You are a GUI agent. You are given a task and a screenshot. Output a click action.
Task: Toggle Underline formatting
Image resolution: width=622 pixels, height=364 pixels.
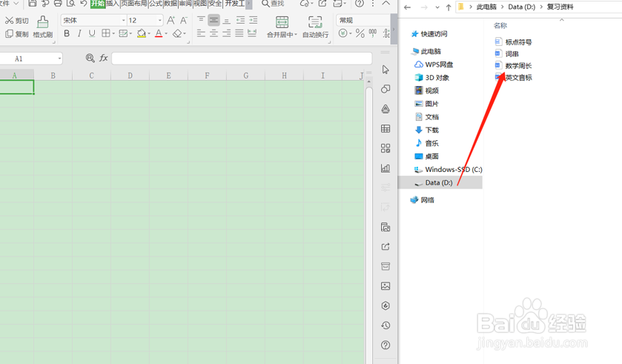pyautogui.click(x=92, y=33)
